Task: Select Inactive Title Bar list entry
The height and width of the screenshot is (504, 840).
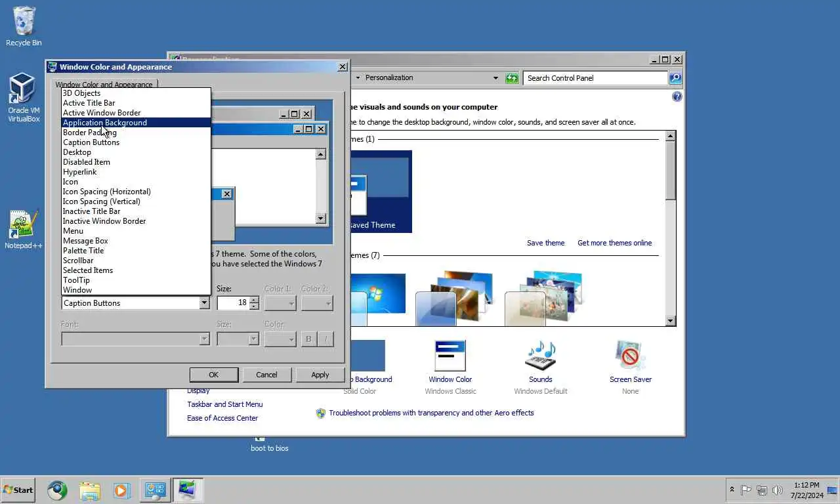Action: pyautogui.click(x=136, y=211)
